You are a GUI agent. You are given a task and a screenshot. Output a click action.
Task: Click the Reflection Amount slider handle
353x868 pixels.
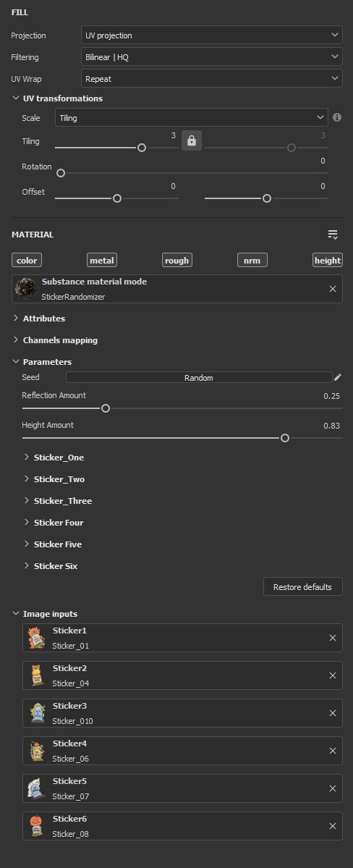point(106,408)
